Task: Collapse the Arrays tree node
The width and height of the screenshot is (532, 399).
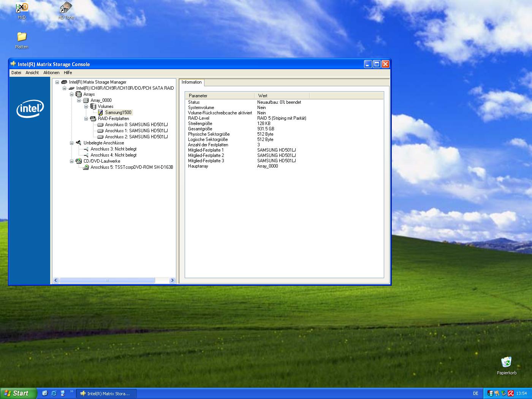Action: [x=71, y=94]
